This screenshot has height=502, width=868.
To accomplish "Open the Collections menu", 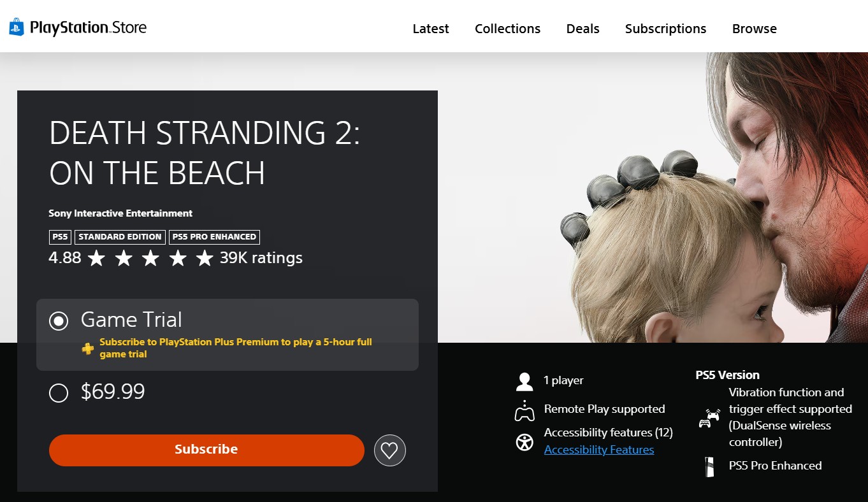I will 507,29.
